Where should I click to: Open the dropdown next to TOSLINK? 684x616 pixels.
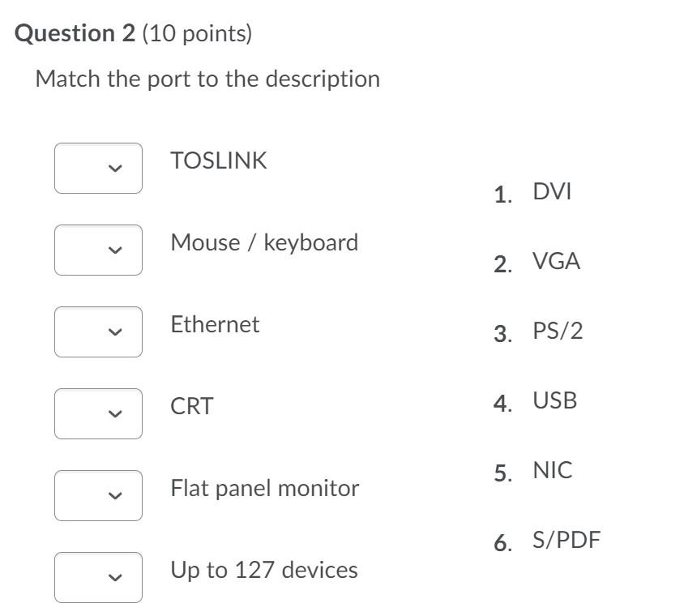pos(97,169)
